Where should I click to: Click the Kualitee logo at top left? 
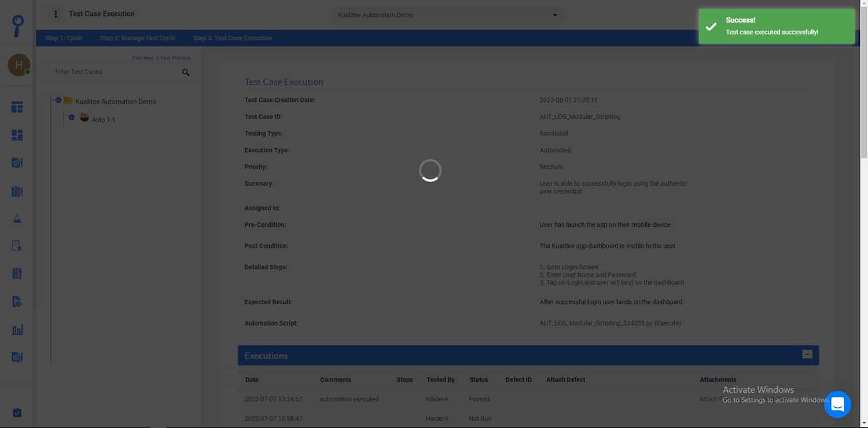tap(17, 25)
